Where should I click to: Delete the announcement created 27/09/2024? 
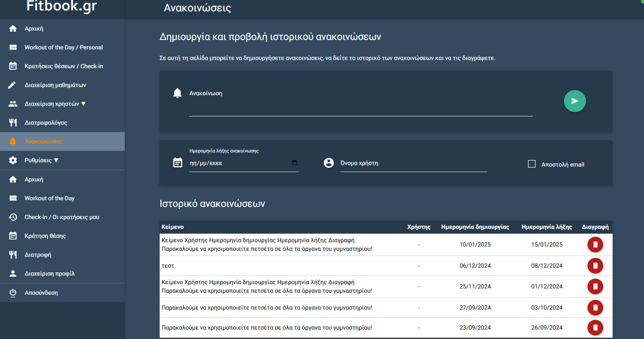coord(595,308)
